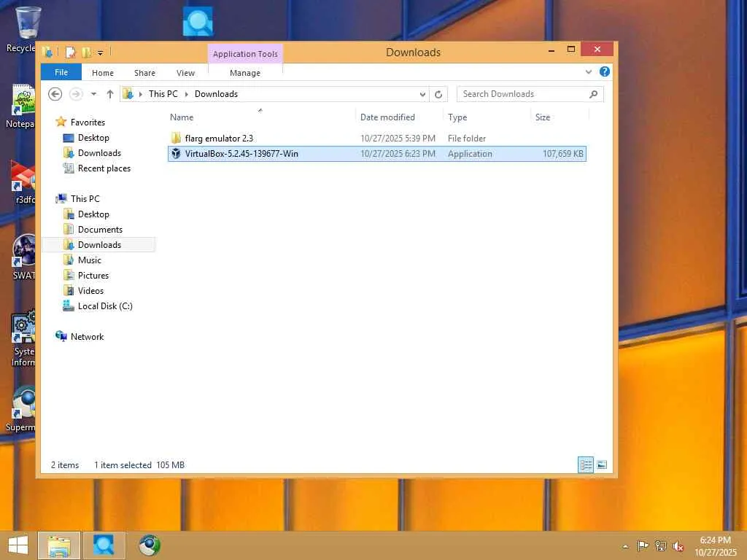Select the magnifier shortcut icon on the desktop
The image size is (747, 560).
tap(198, 21)
